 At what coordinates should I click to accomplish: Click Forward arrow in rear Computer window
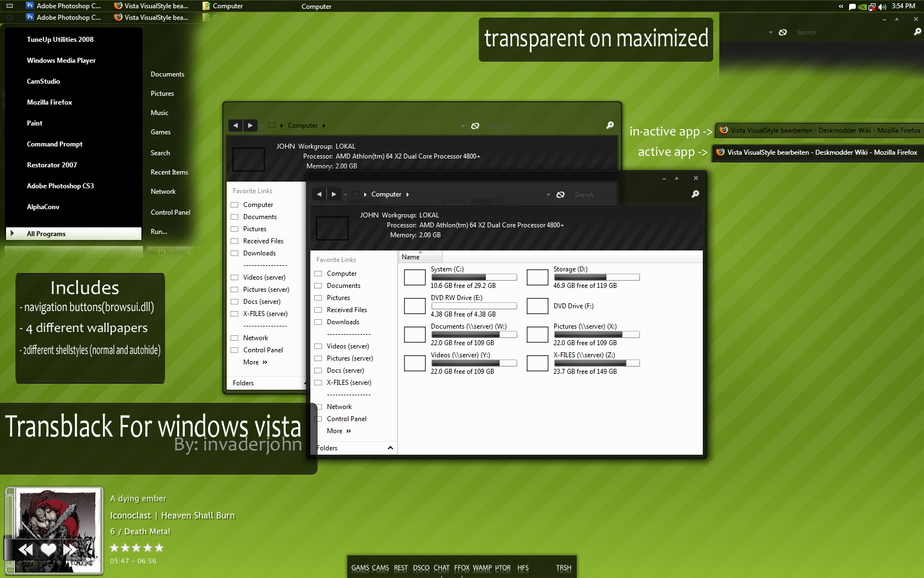[250, 126]
